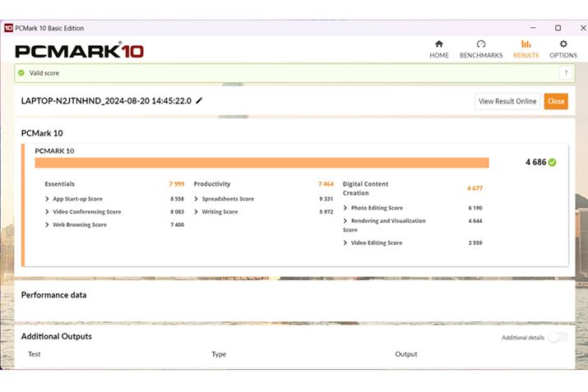Click the green valid score checkmark icon

(21, 73)
